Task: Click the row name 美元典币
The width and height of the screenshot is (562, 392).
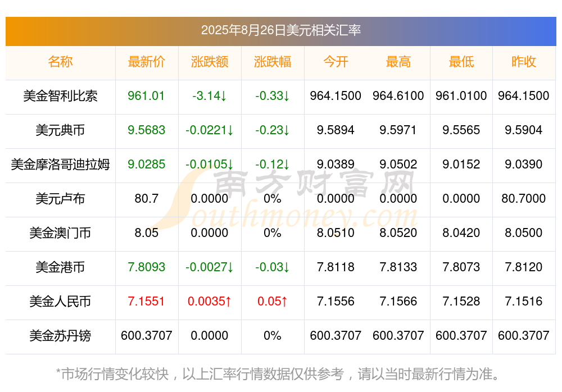Action: click(60, 130)
